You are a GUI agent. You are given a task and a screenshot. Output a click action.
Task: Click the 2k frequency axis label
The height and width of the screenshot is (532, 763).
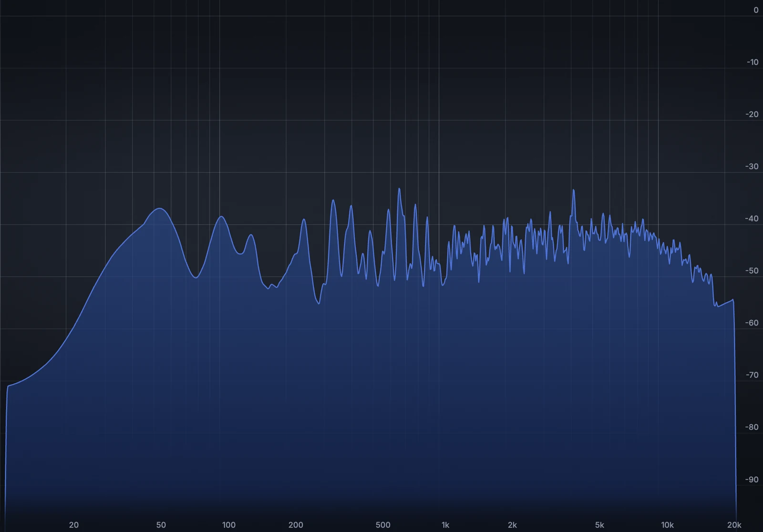512,525
